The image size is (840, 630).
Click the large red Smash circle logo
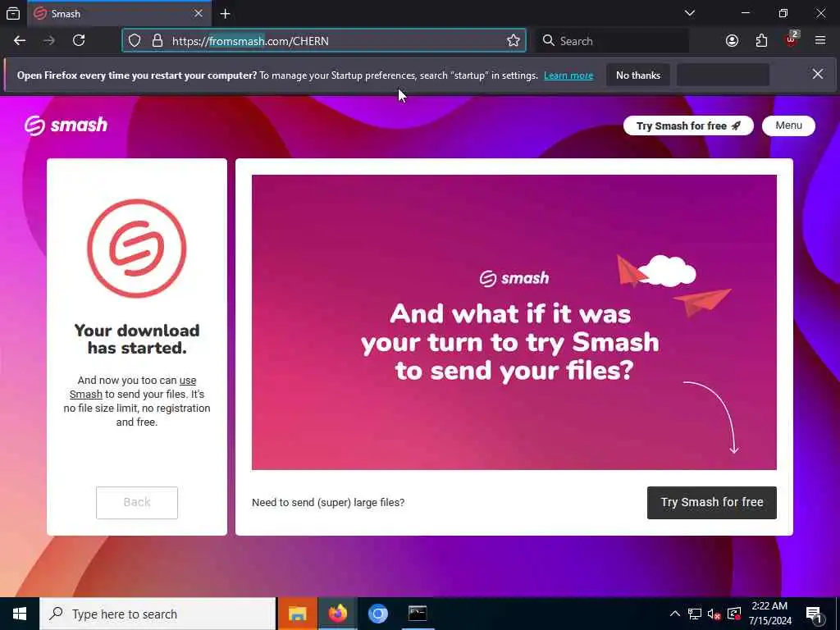coord(137,249)
